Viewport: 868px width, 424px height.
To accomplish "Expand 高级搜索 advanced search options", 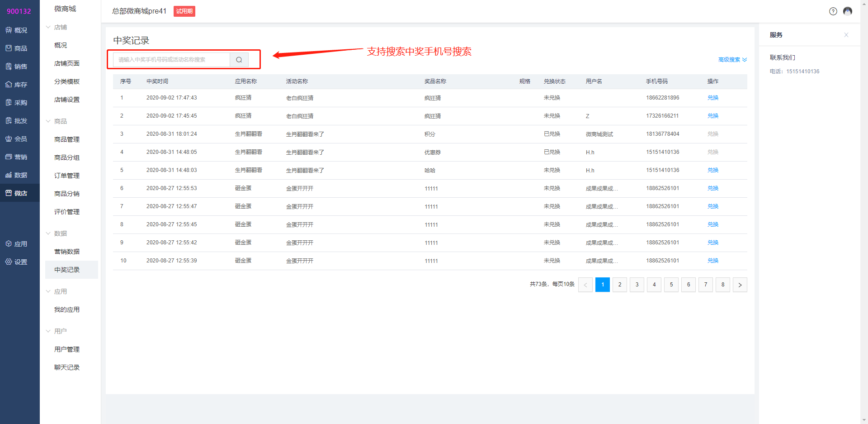I will coord(732,60).
